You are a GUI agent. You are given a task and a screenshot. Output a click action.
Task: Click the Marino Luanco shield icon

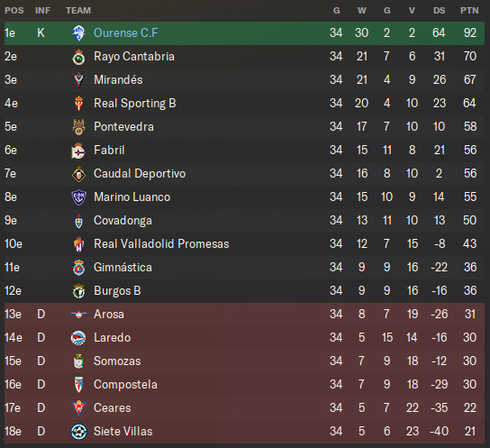[78, 197]
